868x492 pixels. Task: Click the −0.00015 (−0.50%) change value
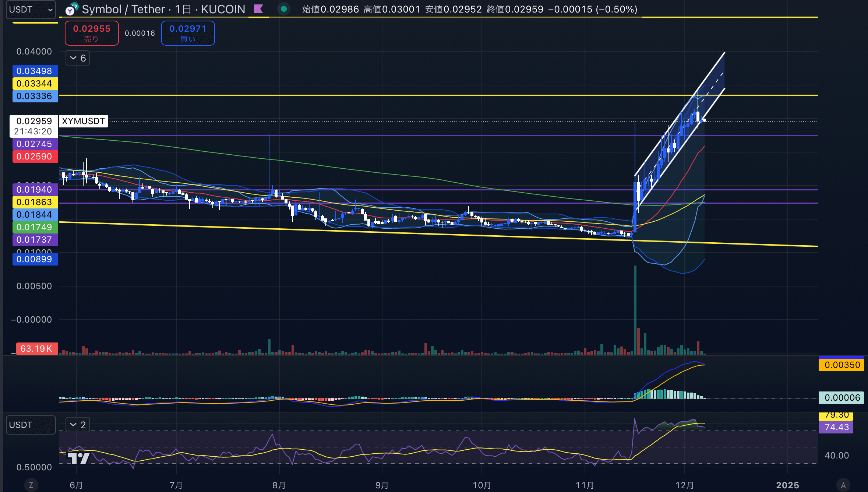pos(593,9)
